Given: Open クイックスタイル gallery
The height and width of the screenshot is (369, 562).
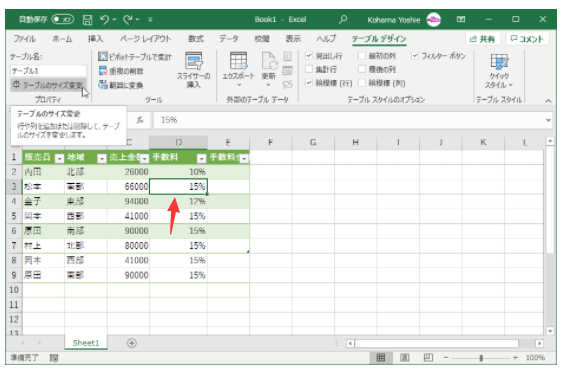Looking at the screenshot, I should click(499, 71).
